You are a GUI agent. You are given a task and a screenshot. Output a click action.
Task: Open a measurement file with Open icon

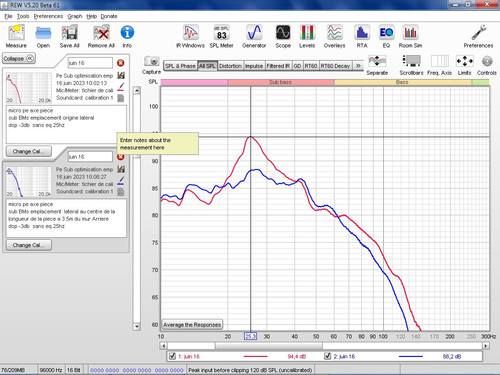(43, 33)
